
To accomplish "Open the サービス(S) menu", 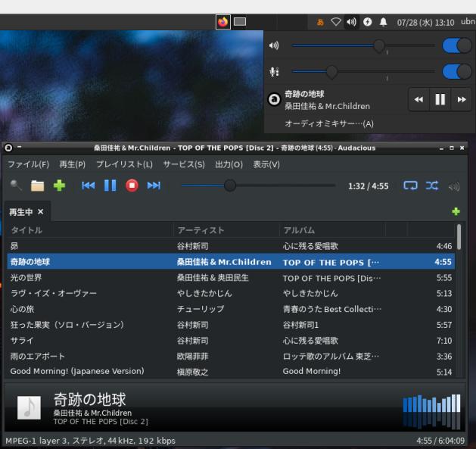I will coord(184,164).
